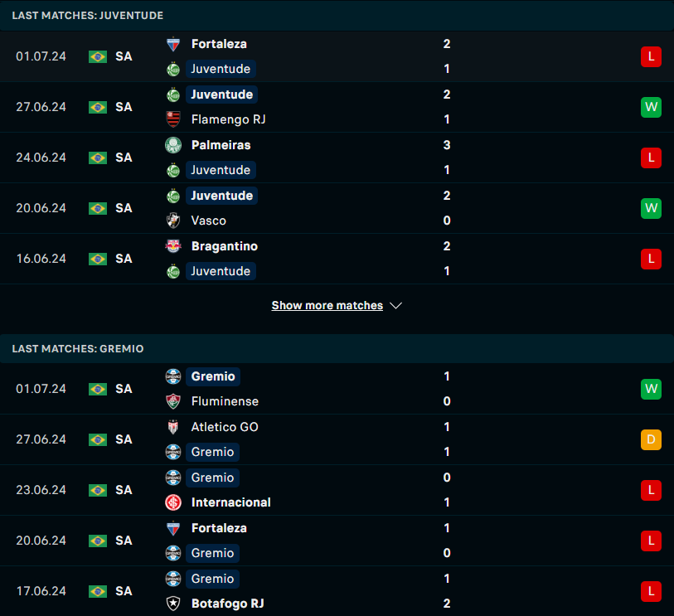Viewport: 674px width, 616px height.
Task: Click Gremio crest in Atletico GO match
Action: (x=173, y=452)
